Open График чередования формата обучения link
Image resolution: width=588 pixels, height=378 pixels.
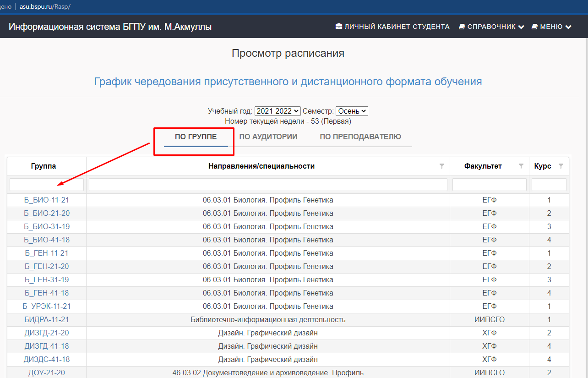pos(288,82)
